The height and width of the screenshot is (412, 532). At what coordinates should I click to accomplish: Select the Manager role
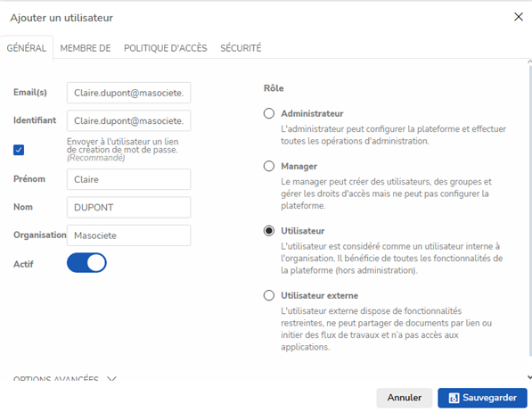[269, 166]
